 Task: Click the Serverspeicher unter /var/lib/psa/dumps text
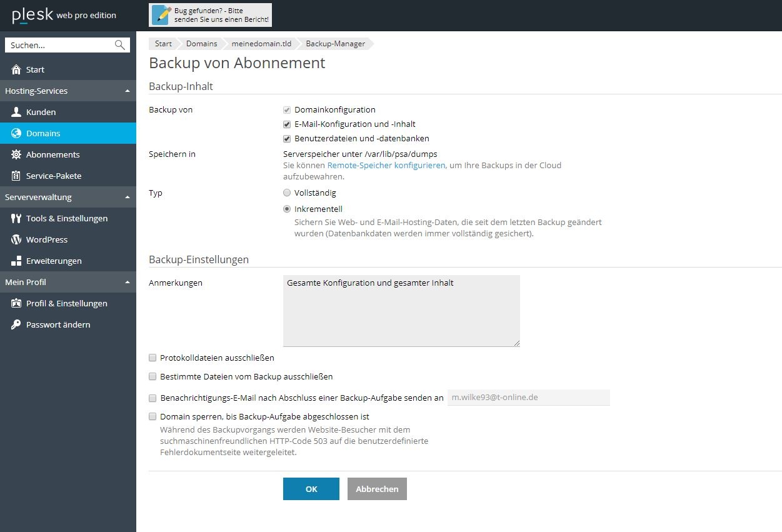coord(360,154)
